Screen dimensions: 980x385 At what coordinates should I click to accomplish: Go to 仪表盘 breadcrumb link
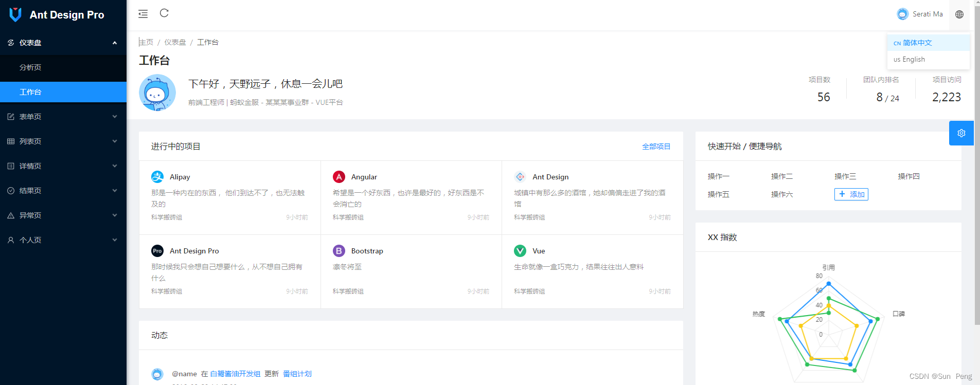click(x=175, y=42)
